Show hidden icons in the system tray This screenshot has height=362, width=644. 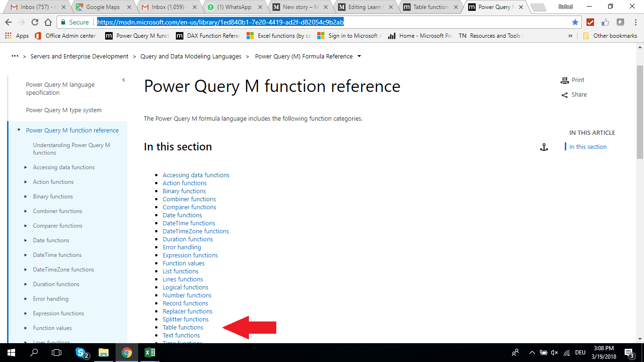point(532,352)
